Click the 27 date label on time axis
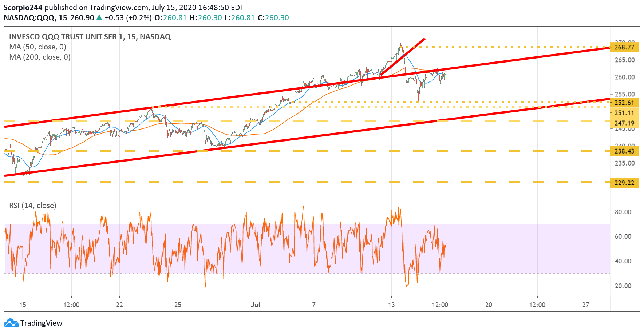 pos(585,305)
